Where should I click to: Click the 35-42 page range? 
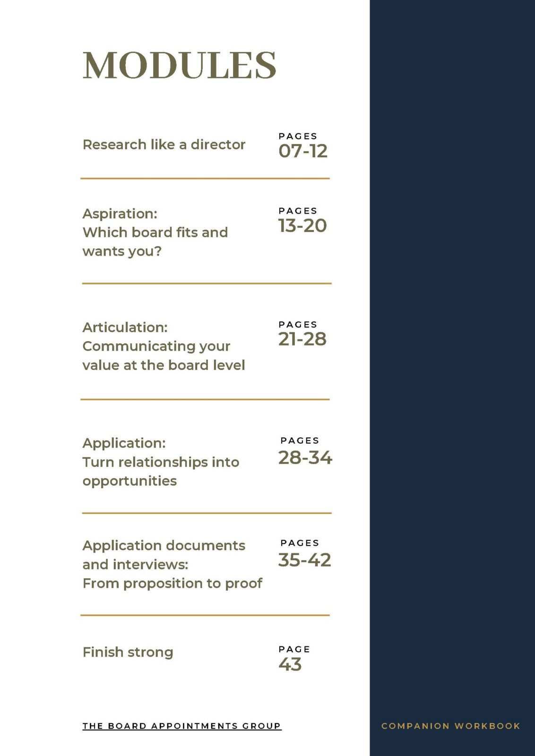(304, 560)
